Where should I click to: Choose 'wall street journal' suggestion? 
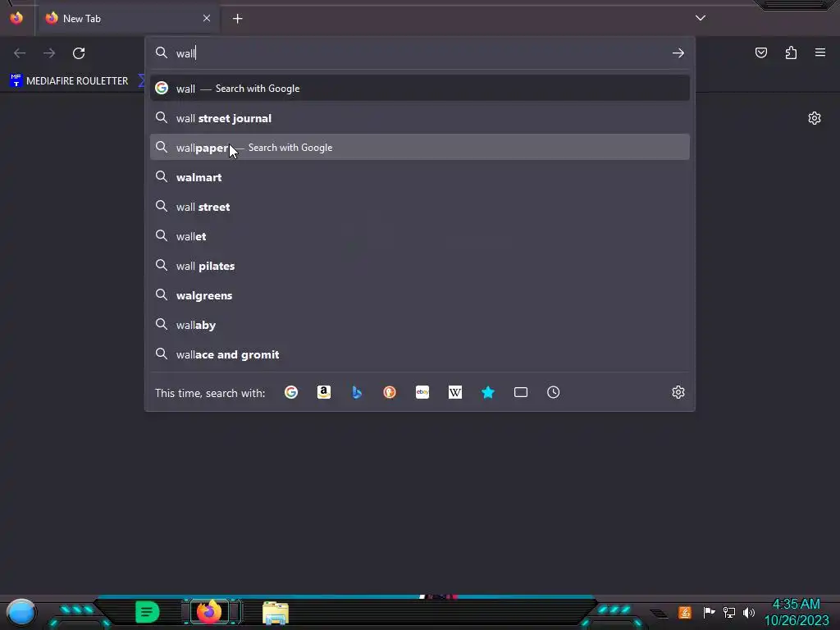[419, 118]
